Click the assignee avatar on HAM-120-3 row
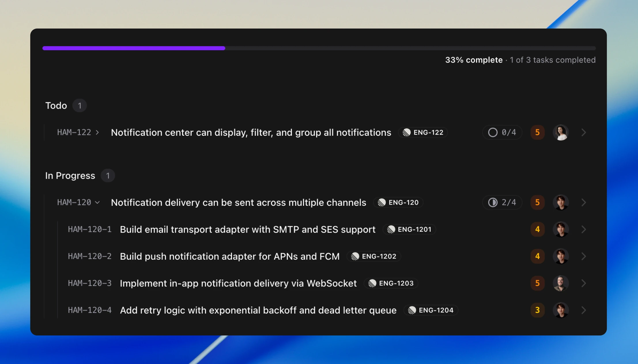This screenshot has height=364, width=638. click(x=560, y=283)
